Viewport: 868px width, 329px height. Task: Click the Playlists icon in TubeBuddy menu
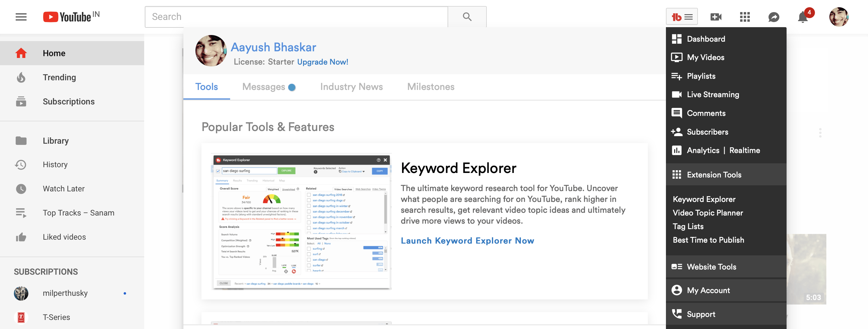coord(676,76)
